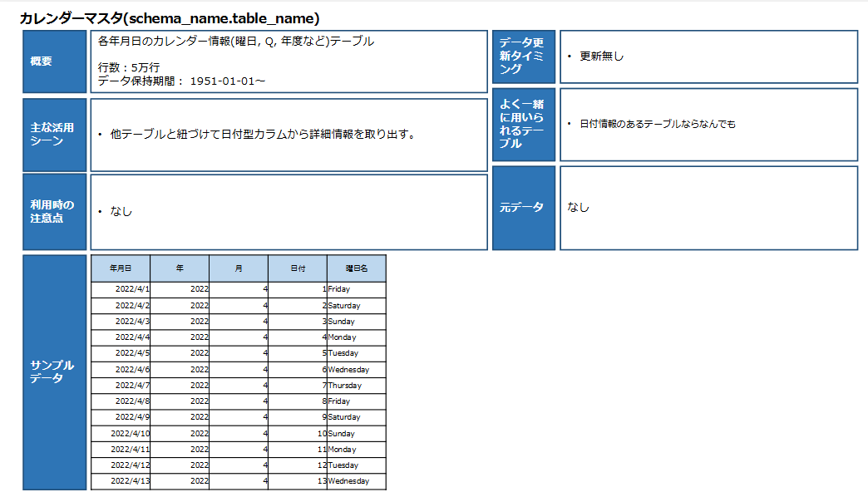Viewport: 868px width, 492px height.
Task: Click the 他テーブルと紐づけて bullet text
Action: [263, 135]
